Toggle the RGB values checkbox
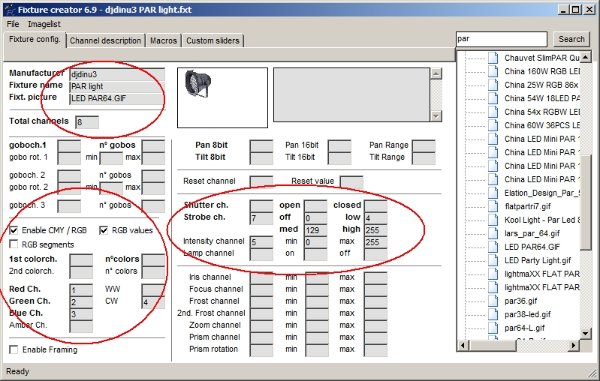This screenshot has width=600, height=381. coord(103,230)
